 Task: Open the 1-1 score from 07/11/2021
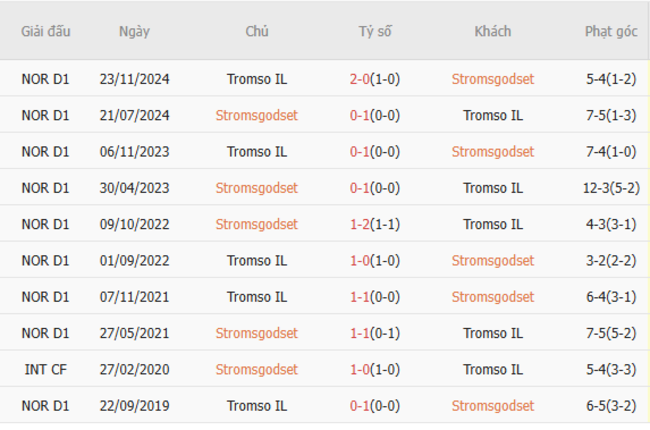point(360,297)
